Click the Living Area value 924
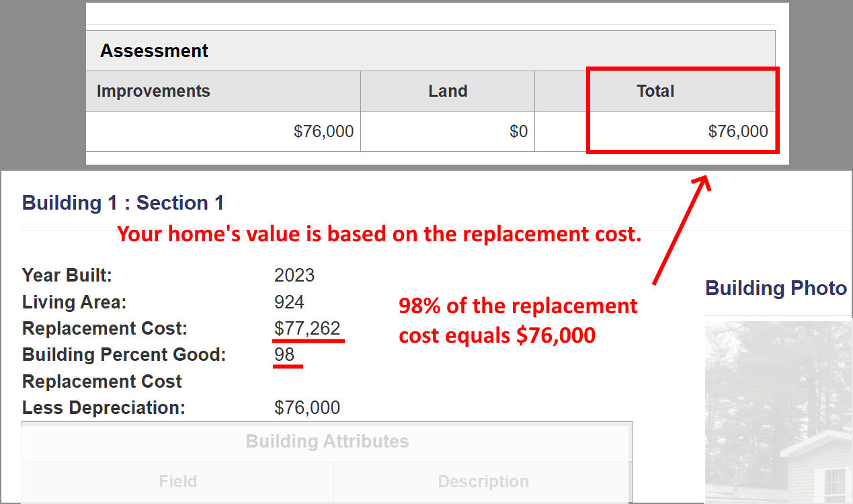This screenshot has height=504, width=853. pos(289,302)
